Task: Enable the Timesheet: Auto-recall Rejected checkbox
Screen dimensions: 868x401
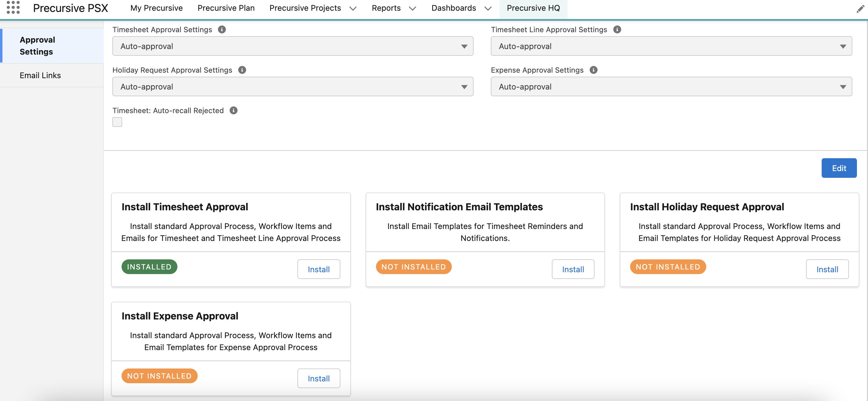Action: tap(117, 121)
